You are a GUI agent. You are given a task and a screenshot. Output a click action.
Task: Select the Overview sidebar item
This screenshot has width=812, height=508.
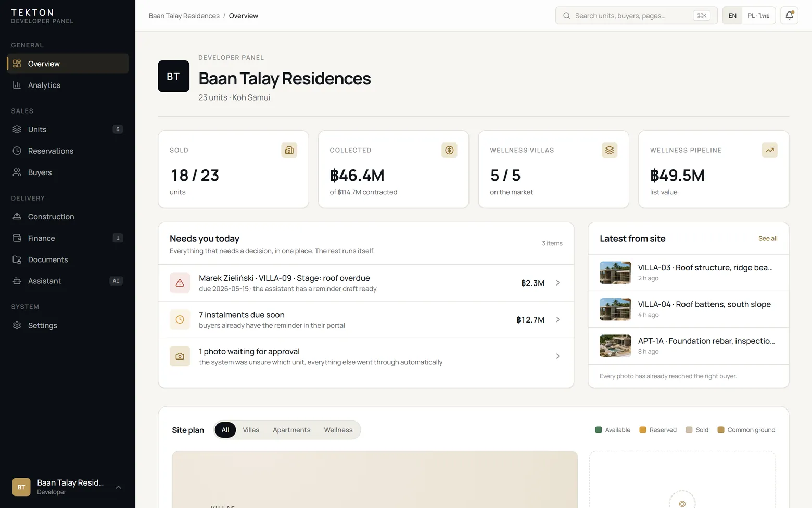tap(68, 64)
